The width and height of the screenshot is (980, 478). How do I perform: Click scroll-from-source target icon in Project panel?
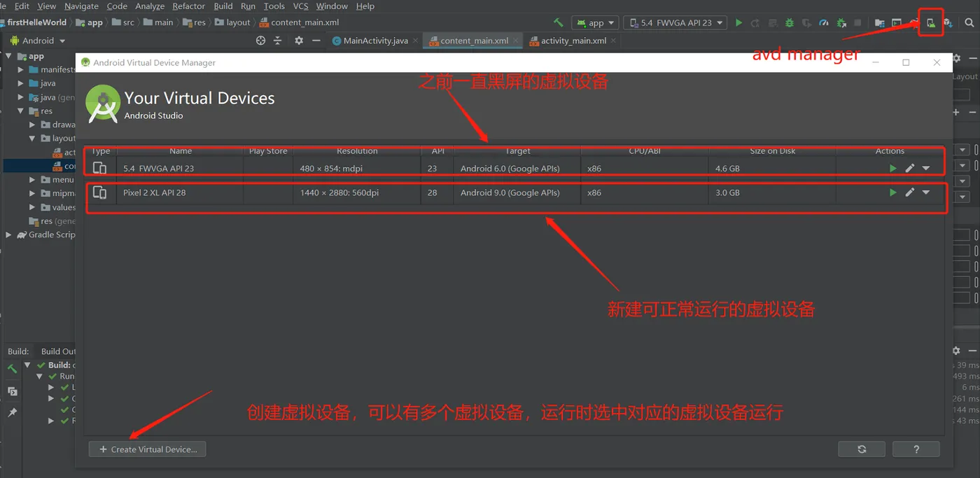coord(260,41)
